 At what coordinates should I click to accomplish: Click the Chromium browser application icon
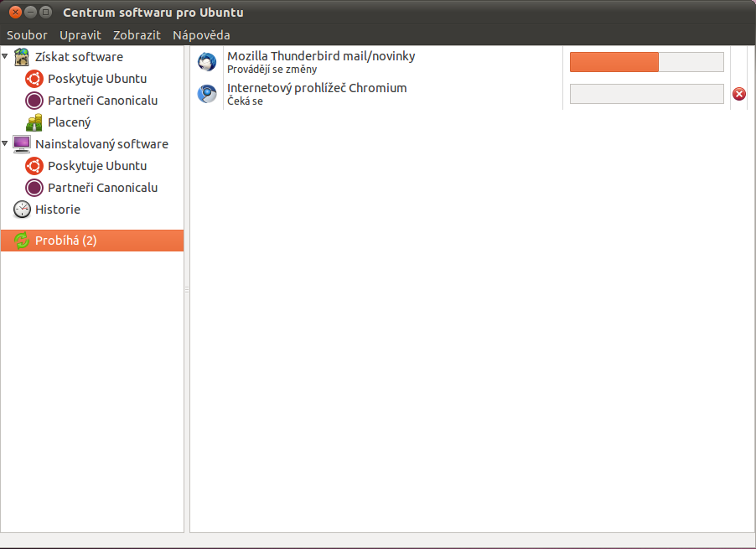pyautogui.click(x=207, y=94)
